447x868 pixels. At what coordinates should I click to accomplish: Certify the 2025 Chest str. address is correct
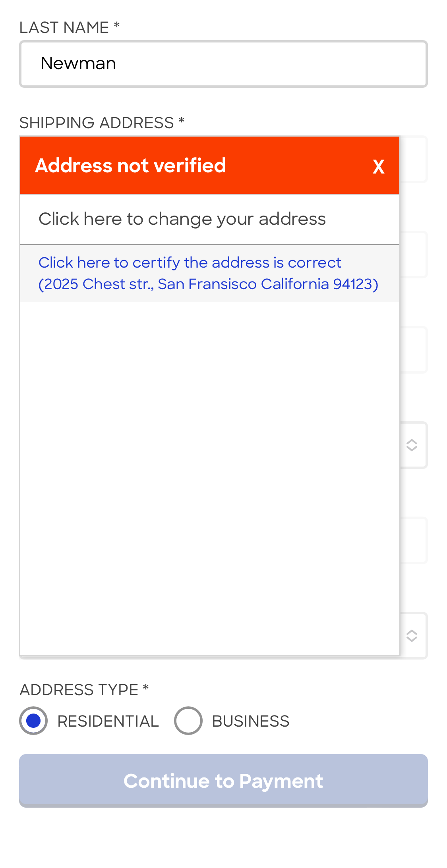208,273
